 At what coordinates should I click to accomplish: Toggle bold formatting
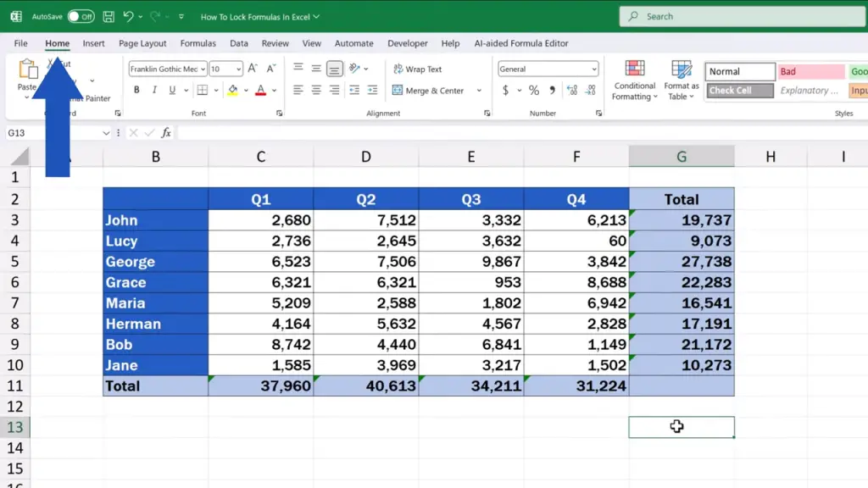click(136, 90)
